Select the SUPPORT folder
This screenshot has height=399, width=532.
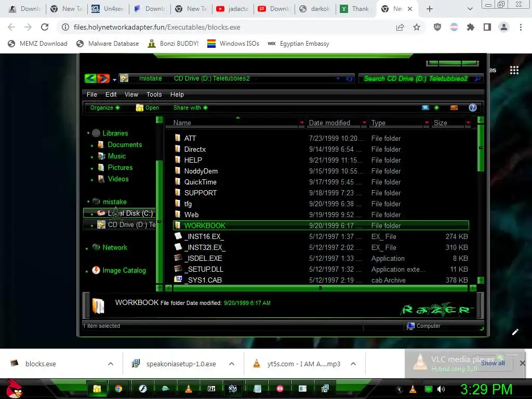200,193
